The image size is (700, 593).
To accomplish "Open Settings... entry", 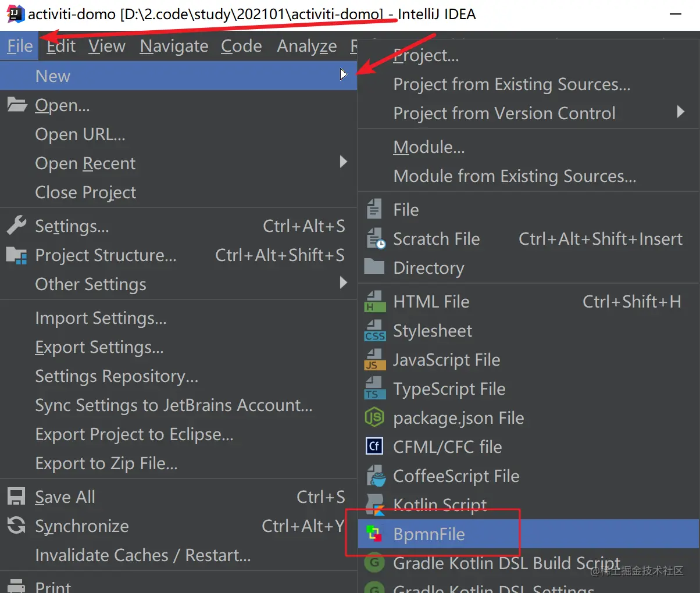I will (x=178, y=226).
